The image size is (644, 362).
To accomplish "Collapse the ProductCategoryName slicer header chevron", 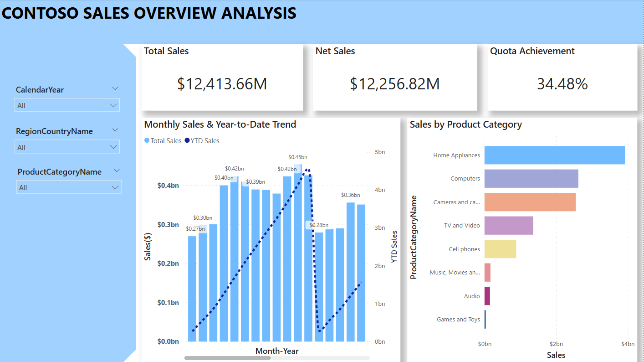I will click(x=117, y=171).
